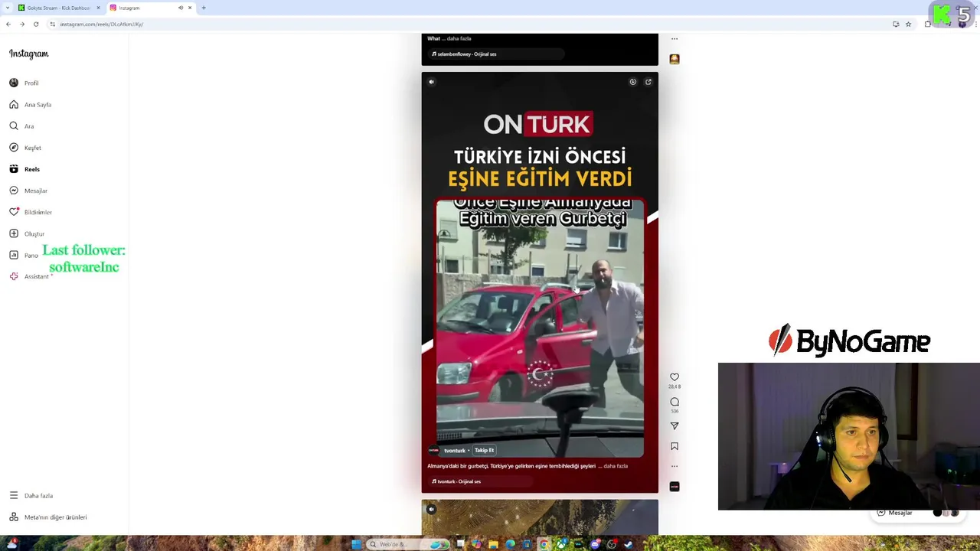
Task: Save the tvonturk reel with the bookmark
Action: [x=675, y=446]
